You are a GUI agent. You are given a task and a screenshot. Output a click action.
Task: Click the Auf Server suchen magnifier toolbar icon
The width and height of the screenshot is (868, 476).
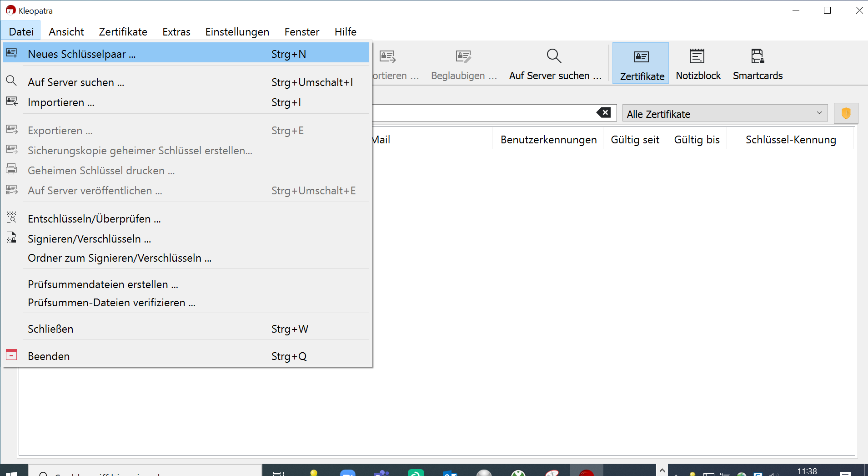pos(554,56)
